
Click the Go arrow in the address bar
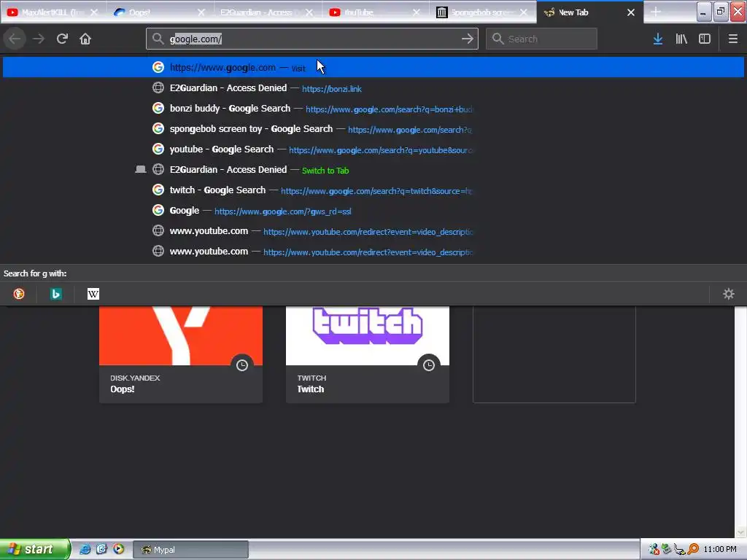468,39
